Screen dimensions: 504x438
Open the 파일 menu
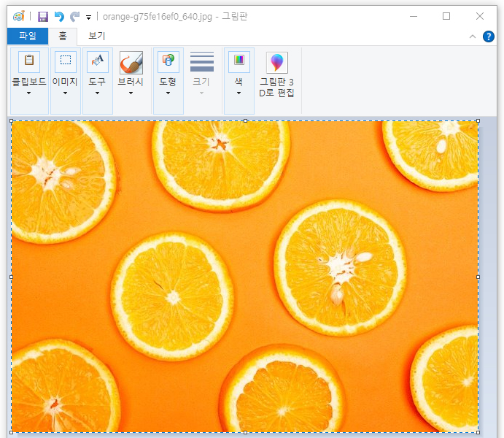coord(28,36)
